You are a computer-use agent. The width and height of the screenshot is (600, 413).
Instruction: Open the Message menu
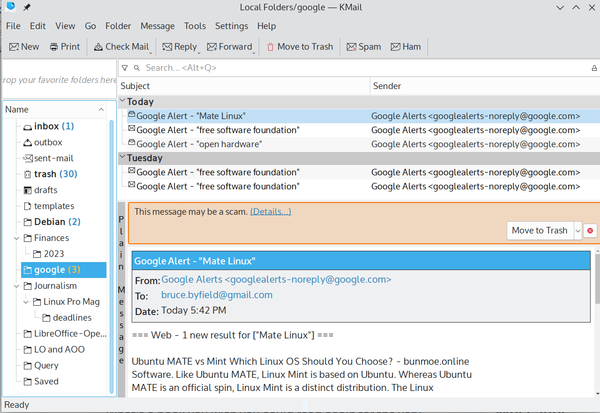pos(157,26)
